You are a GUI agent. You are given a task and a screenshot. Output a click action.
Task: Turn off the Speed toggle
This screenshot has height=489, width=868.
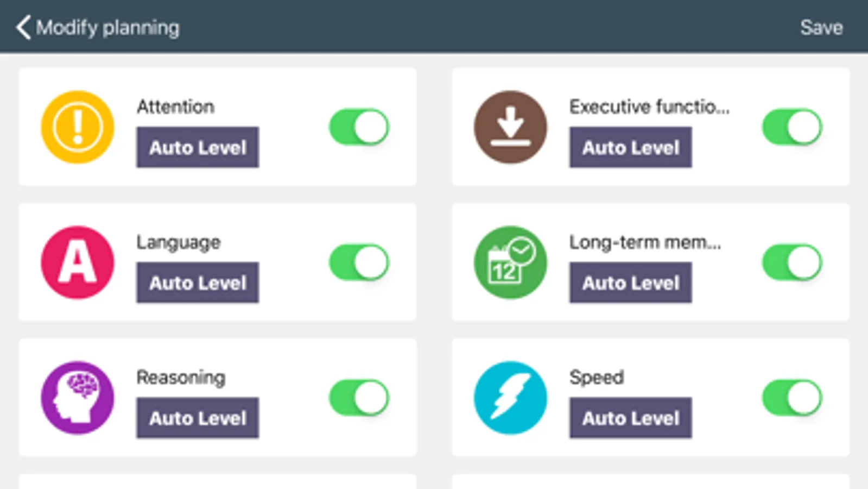pyautogui.click(x=792, y=398)
